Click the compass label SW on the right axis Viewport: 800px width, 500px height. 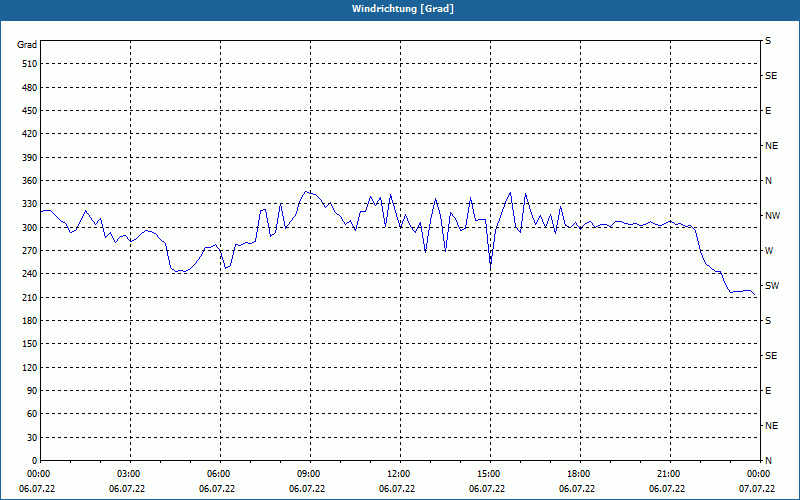(x=772, y=286)
